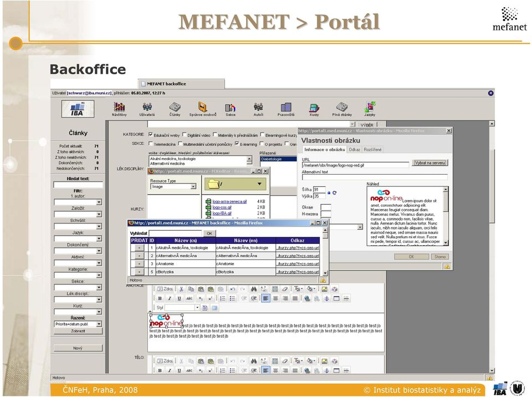Select Diabetologie in Přiřazené list
The height and width of the screenshot is (397, 532).
coord(278,159)
